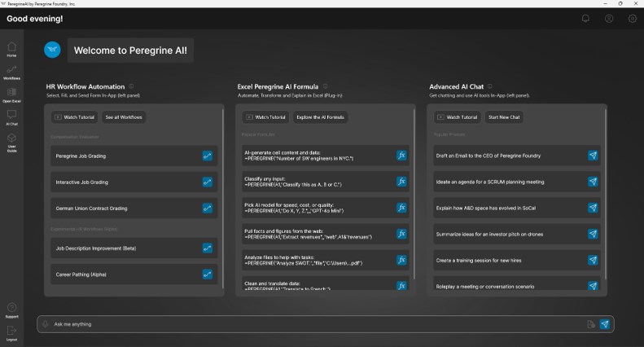The image size is (644, 347).
Task: Click the microphone icon in ask box
Action: (x=45, y=324)
